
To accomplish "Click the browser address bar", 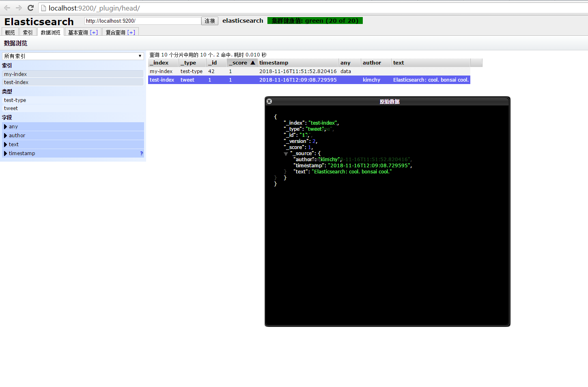I will (x=312, y=8).
